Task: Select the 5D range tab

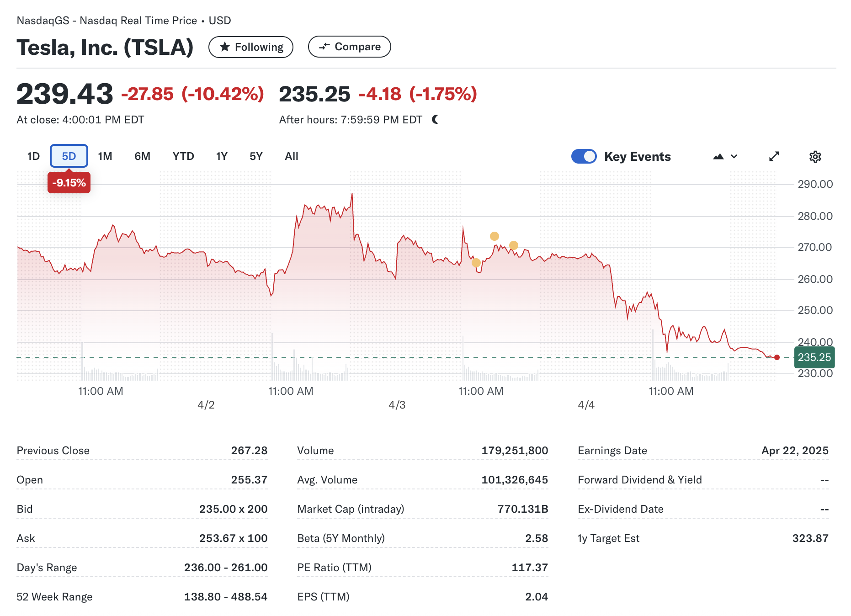Action: 69,156
